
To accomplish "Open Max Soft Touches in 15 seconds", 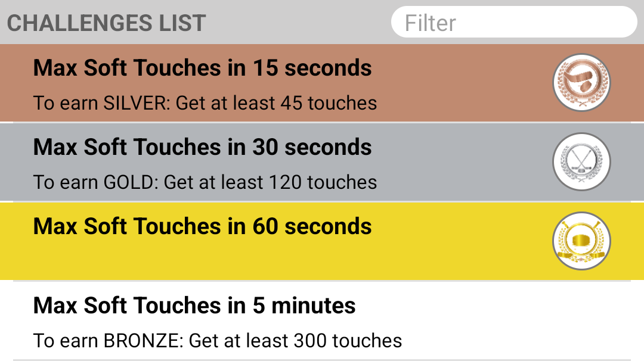I will 203,68.
